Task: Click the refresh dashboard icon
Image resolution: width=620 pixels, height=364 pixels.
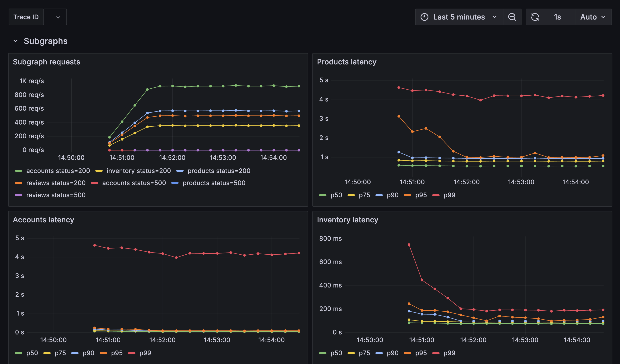Action: click(536, 17)
